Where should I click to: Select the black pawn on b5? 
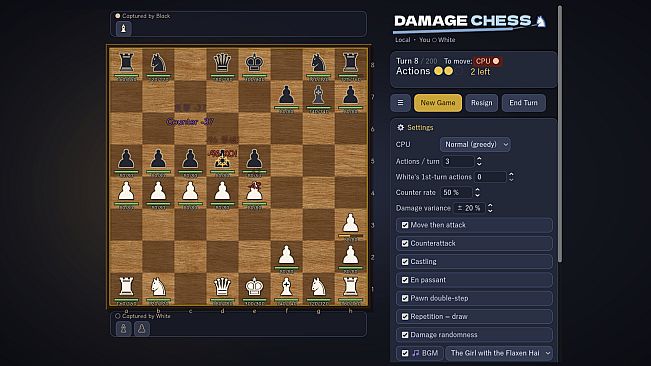(158, 159)
